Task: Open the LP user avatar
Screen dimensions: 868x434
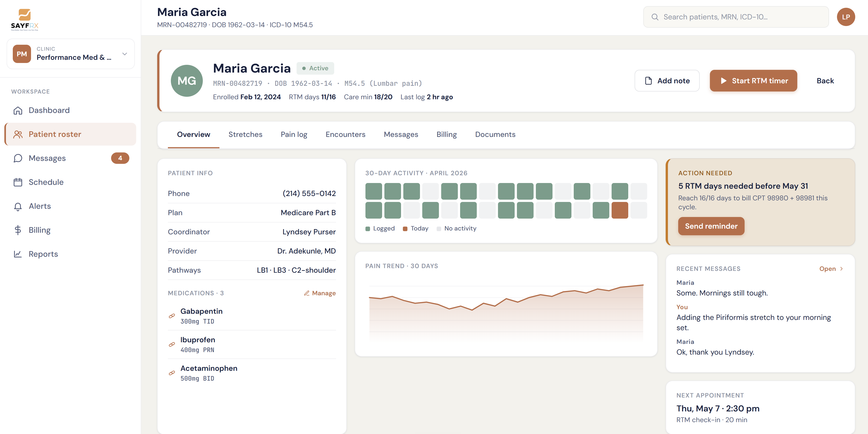Action: click(846, 17)
